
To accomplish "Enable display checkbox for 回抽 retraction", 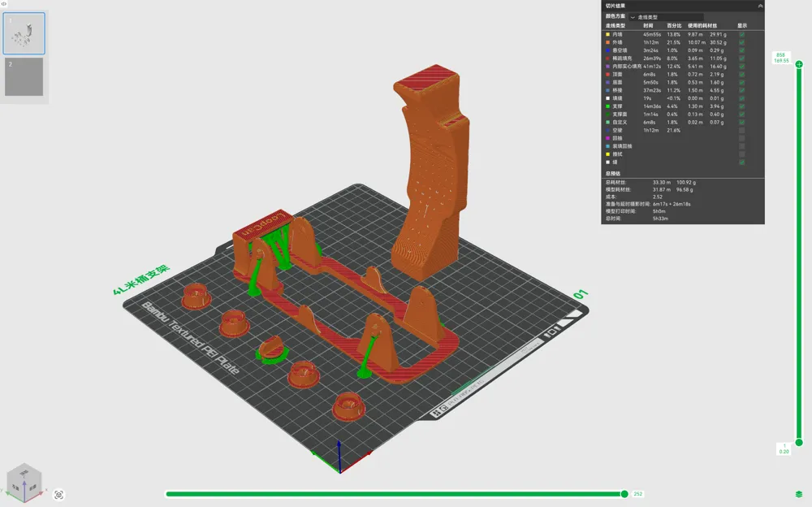I will click(x=741, y=138).
